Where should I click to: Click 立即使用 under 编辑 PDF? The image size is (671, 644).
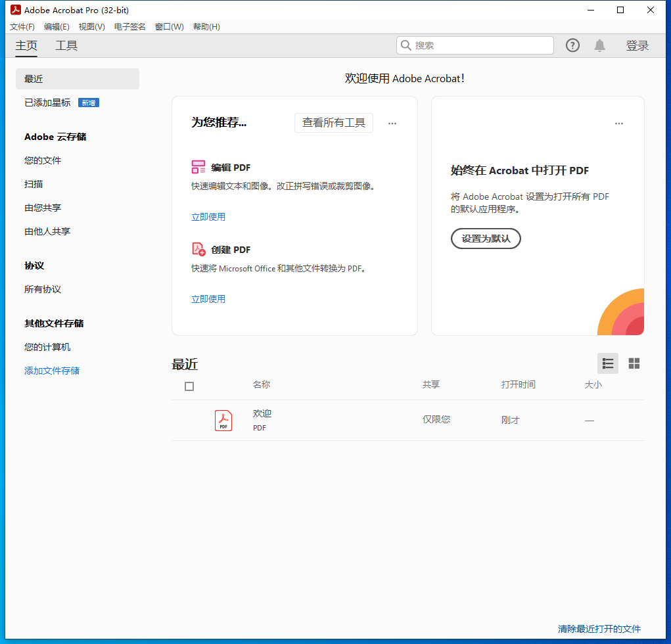(208, 217)
